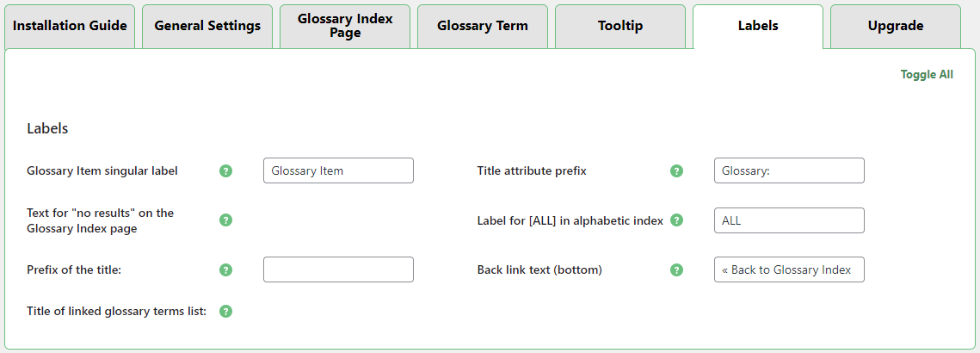Image resolution: width=980 pixels, height=353 pixels.
Task: Click help icon for linked glossary terms list title
Action: point(226,311)
